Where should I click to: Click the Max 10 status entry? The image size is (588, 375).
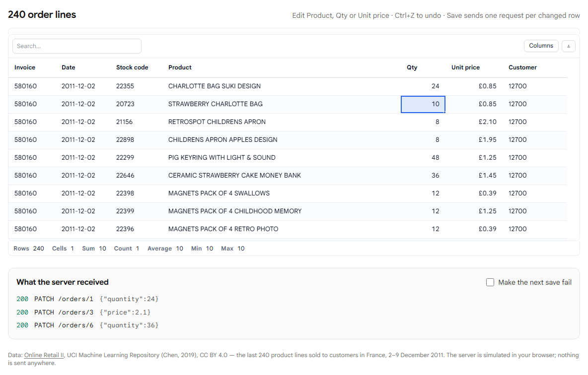(x=233, y=249)
